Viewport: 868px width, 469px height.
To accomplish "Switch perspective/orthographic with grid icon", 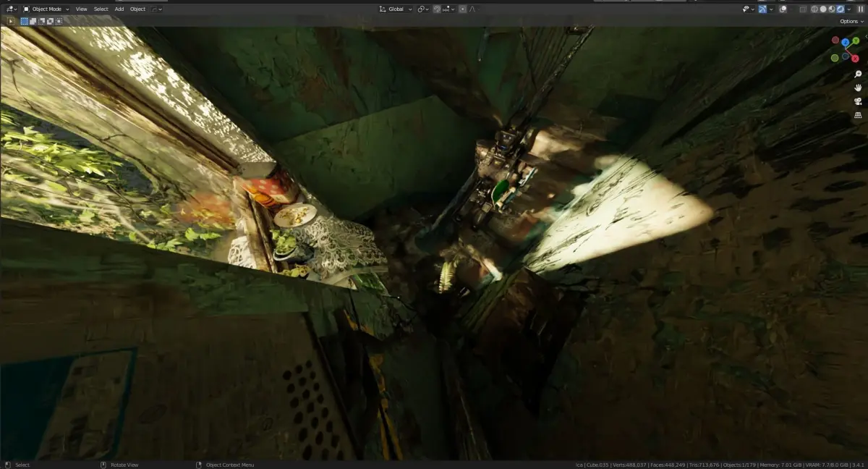I will (859, 115).
